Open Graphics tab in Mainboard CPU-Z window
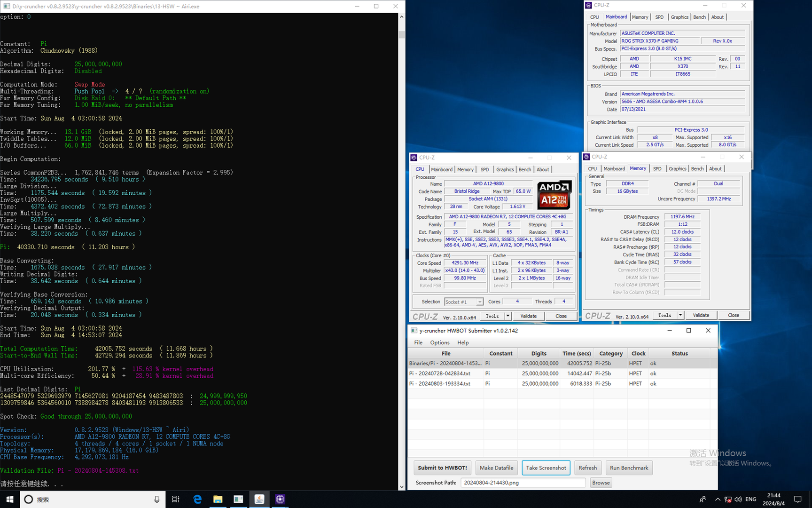 point(679,17)
